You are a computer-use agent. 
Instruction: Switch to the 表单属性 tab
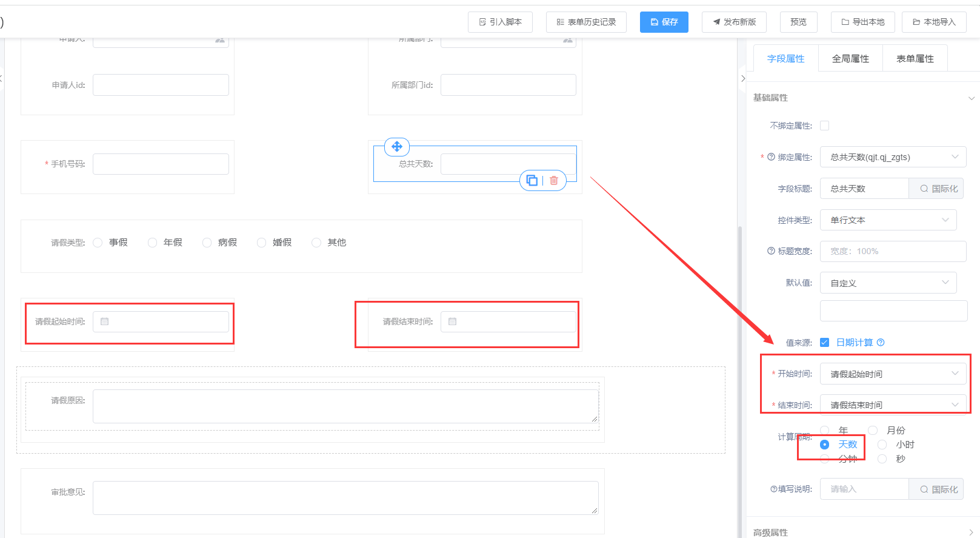tap(915, 59)
